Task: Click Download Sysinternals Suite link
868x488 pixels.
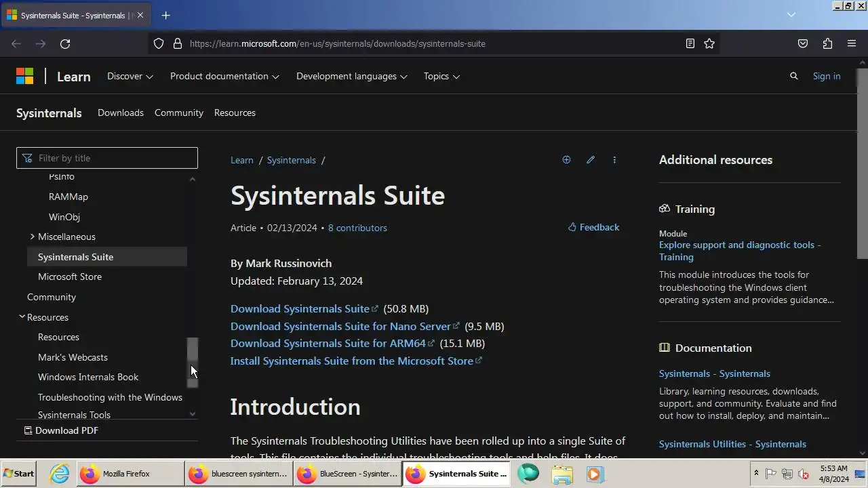Action: click(x=304, y=308)
